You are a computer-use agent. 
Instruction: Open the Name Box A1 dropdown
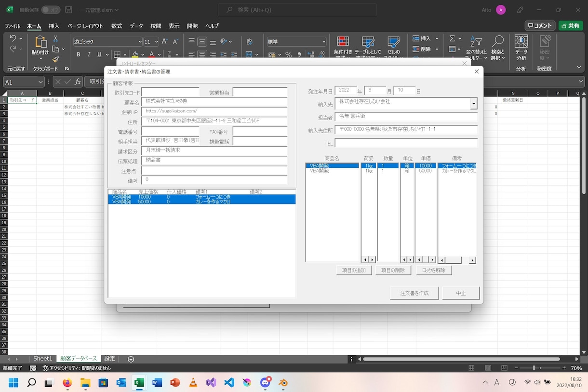40,81
